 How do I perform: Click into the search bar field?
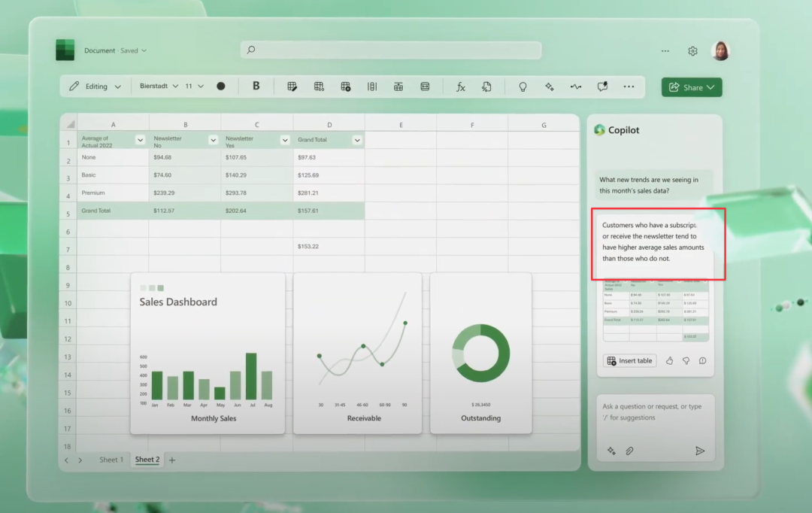tap(391, 50)
